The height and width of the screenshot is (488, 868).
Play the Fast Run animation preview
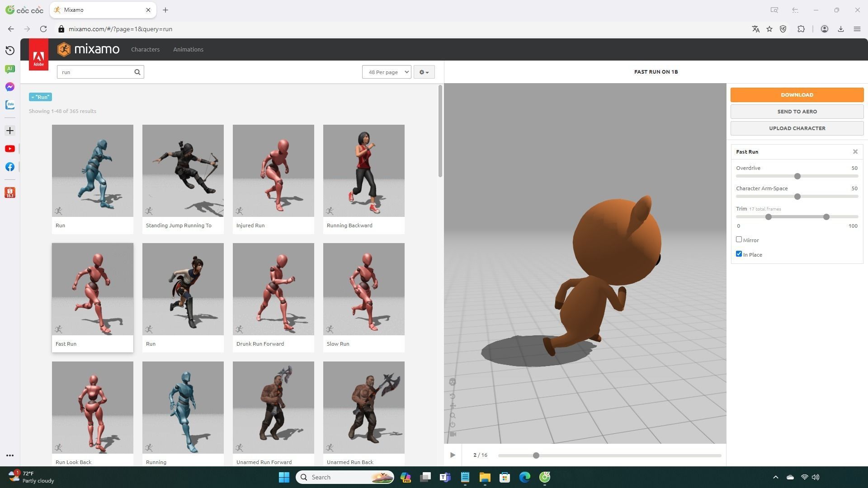coord(453,455)
